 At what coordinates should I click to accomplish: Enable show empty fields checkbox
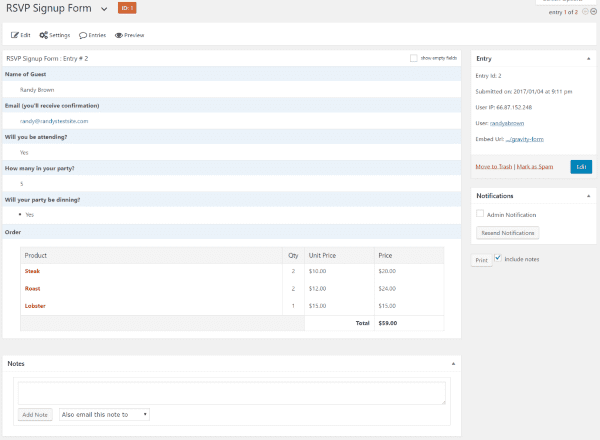(x=413, y=58)
